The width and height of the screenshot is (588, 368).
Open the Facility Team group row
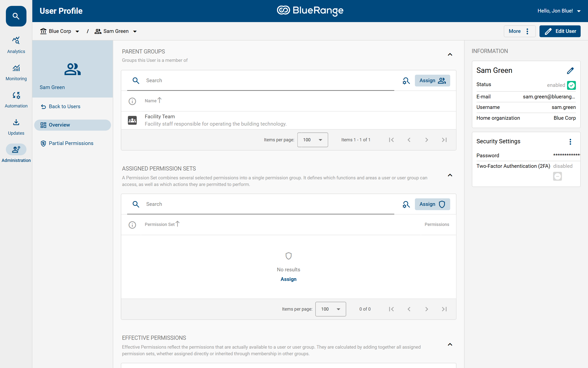pos(289,120)
